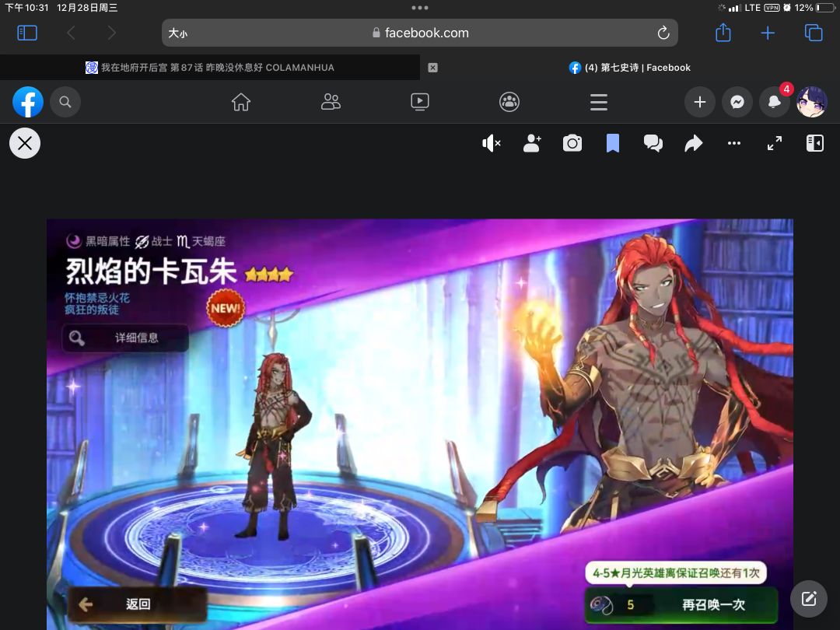
Task: Select the 第七史诗 Facebook tab
Action: pos(630,68)
